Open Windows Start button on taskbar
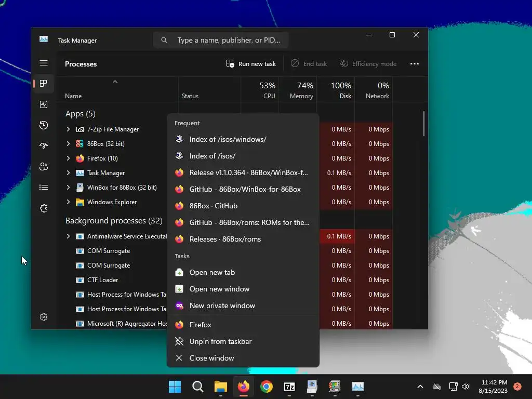 point(175,387)
